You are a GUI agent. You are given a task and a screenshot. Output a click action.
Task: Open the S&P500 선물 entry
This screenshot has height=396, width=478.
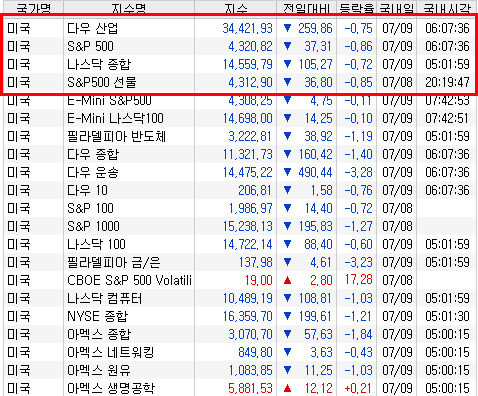click(240, 82)
